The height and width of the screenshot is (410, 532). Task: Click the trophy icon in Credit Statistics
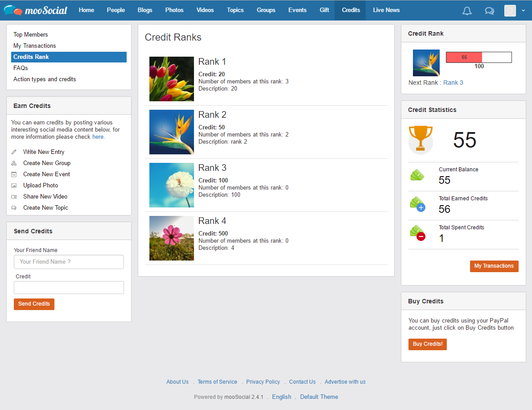(421, 140)
